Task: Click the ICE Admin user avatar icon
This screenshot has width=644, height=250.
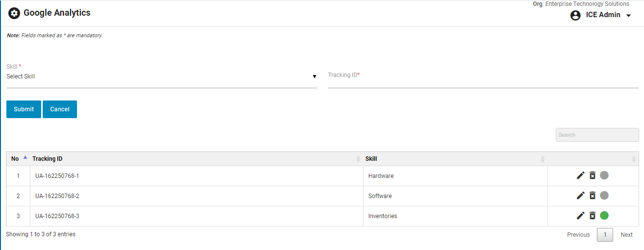Action: coord(575,15)
